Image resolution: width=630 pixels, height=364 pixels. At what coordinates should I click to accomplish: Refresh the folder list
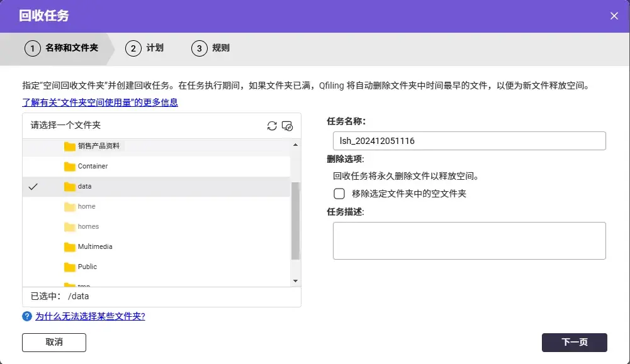tap(272, 126)
